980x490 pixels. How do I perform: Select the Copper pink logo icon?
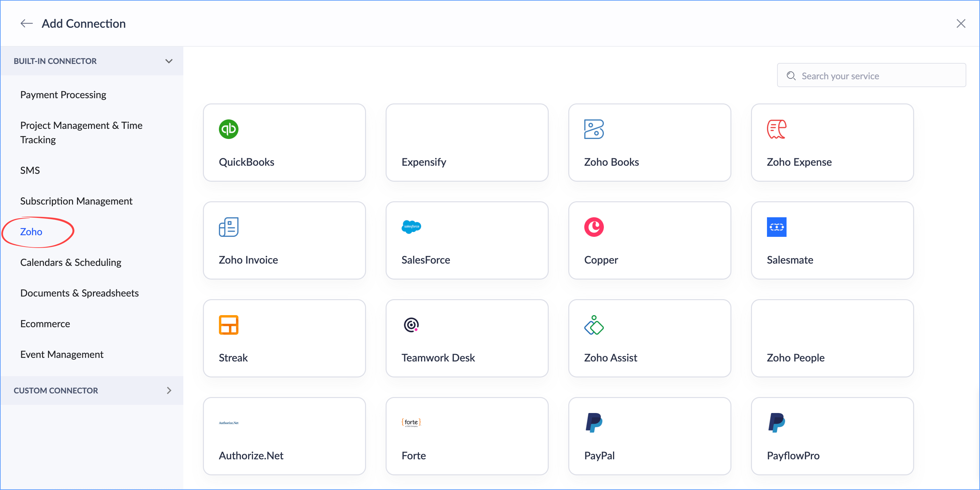[593, 227]
